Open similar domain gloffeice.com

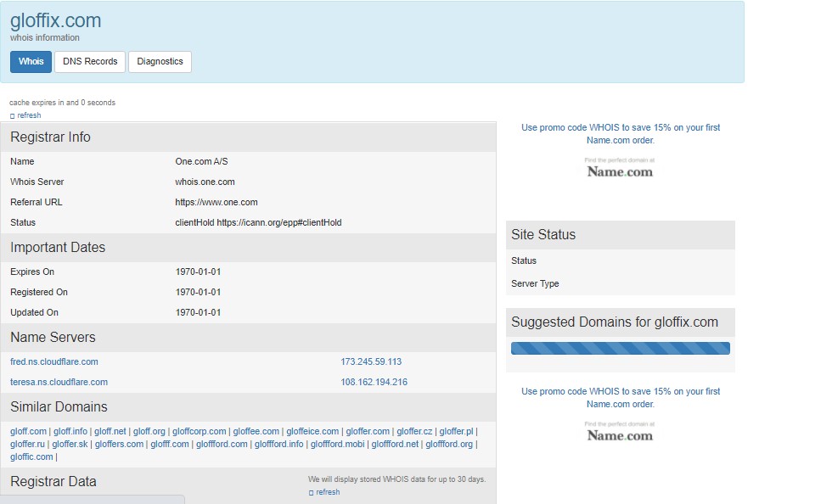point(312,431)
